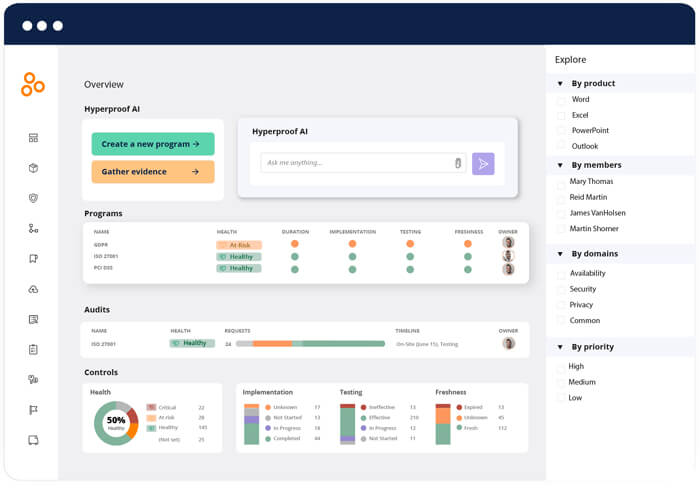Image resolution: width=700 pixels, height=491 pixels.
Task: Click the ISO 27001 audit timeline bar
Action: coord(310,343)
